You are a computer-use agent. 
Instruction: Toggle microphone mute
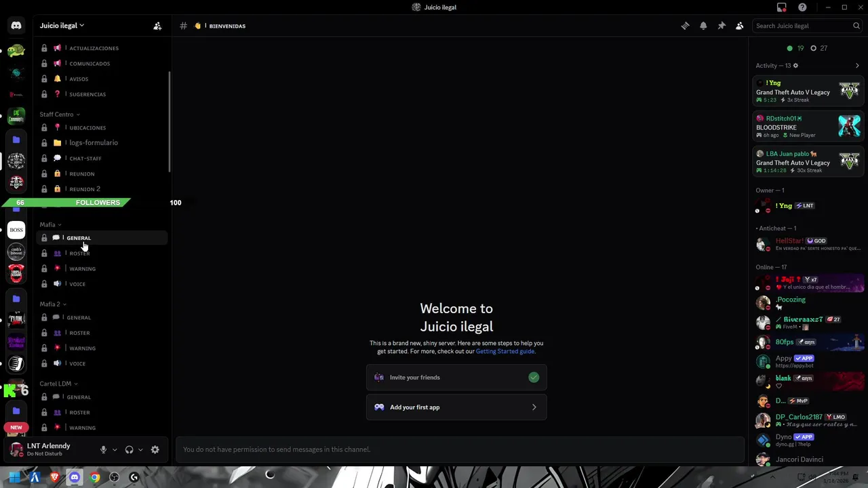pos(104,449)
